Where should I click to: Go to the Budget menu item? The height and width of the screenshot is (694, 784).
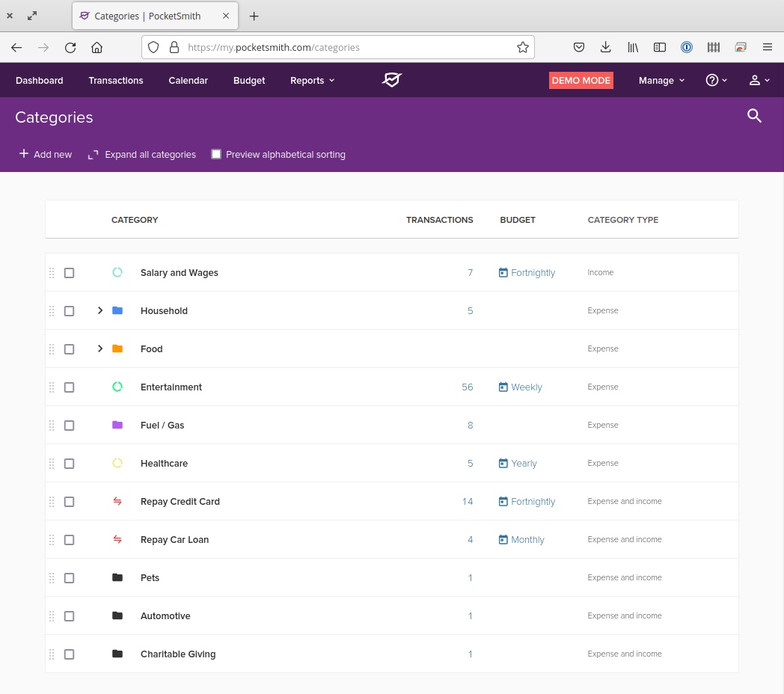249,81
